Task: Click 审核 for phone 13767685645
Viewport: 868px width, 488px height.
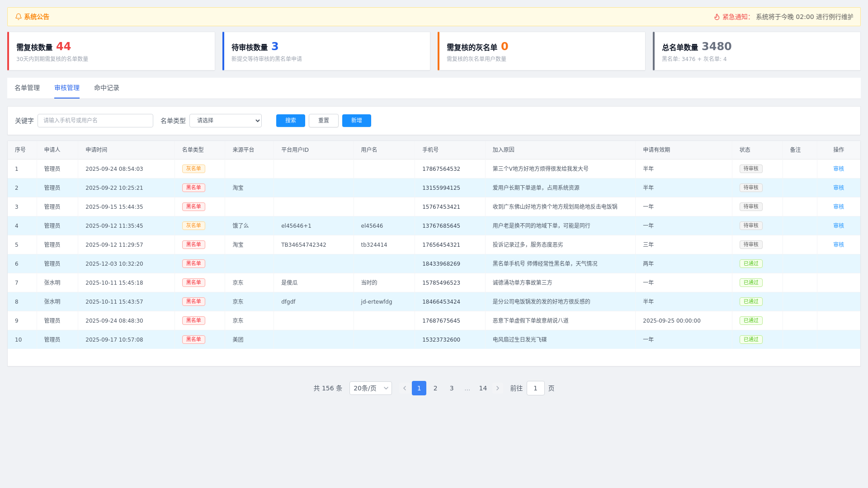Action: [x=839, y=225]
